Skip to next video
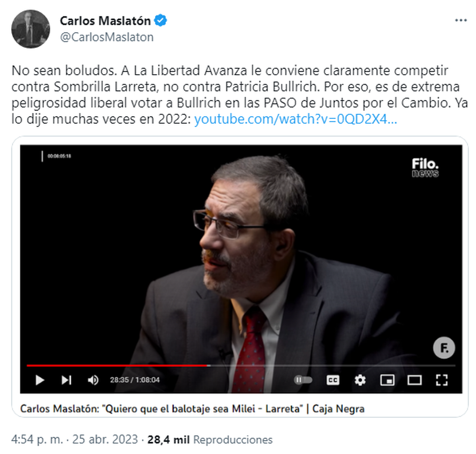476x454 pixels. [x=66, y=380]
